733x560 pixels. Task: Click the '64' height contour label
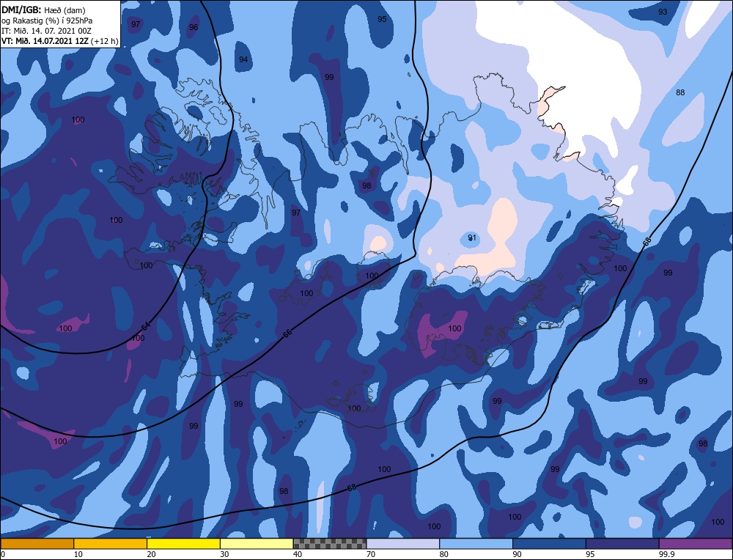[147, 326]
